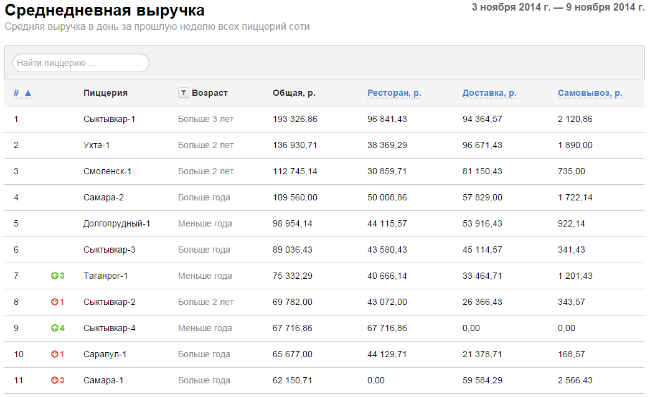Select the Ухта-1 pizzeria name
The image size is (650, 397).
(96, 145)
